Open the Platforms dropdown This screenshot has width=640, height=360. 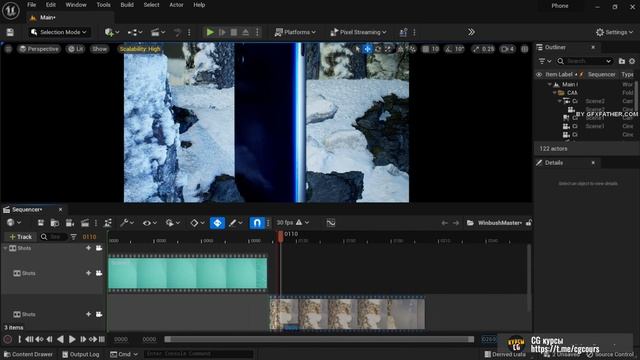(295, 32)
